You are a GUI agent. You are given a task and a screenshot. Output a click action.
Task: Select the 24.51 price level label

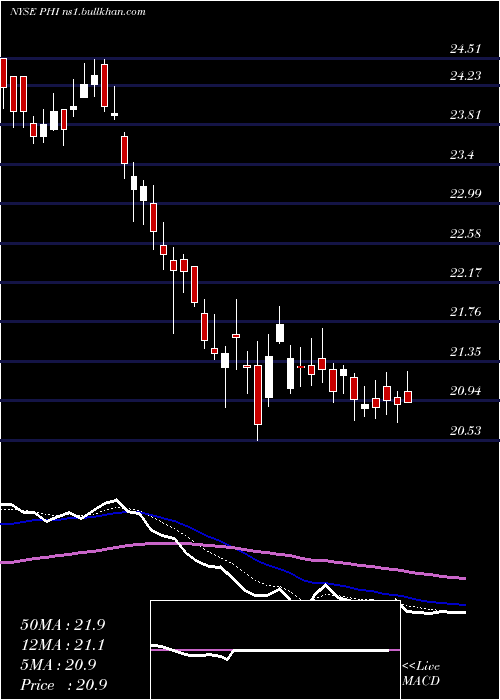466,49
